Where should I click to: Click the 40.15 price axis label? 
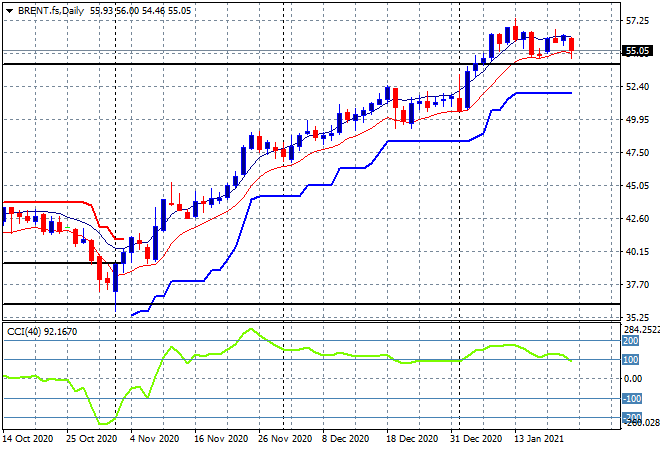[x=637, y=252]
